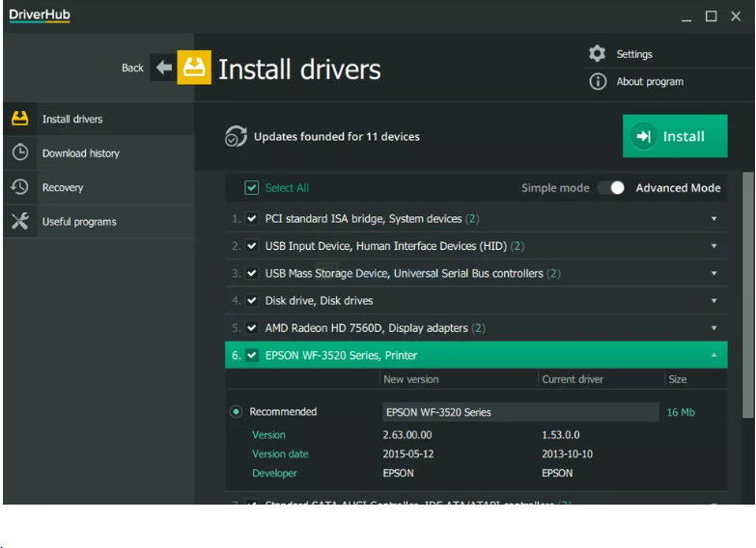Open Useful programs sidebar item
Image resolution: width=756 pixels, height=548 pixels.
(98, 221)
